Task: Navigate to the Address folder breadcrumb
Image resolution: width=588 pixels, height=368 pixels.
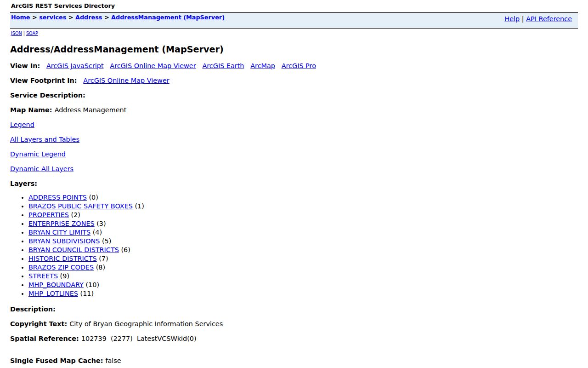Action: coord(89,17)
